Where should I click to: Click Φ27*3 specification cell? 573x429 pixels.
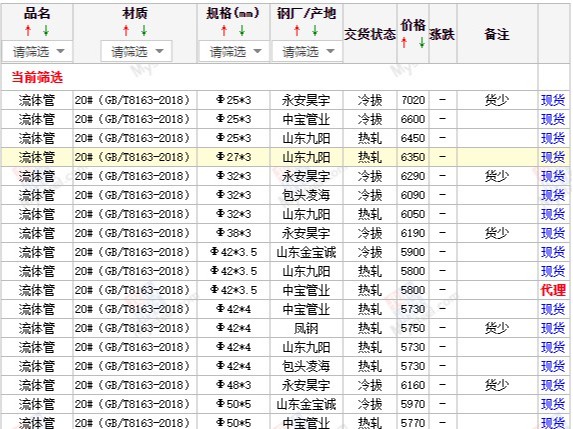coord(234,157)
